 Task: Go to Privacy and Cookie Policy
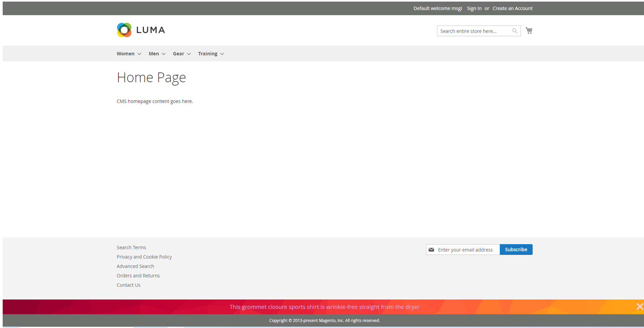(x=144, y=257)
